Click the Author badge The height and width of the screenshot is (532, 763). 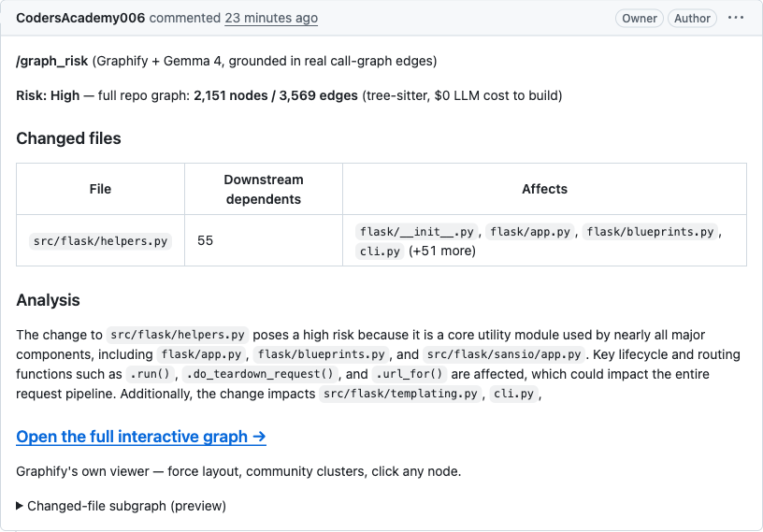point(692,19)
